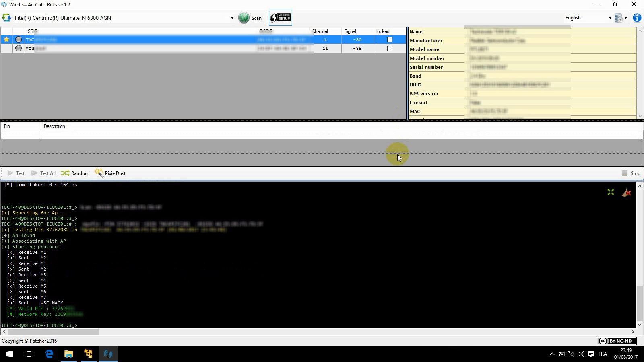This screenshot has height=362, width=644.
Task: Clear the console with the broom icon
Action: [626, 192]
